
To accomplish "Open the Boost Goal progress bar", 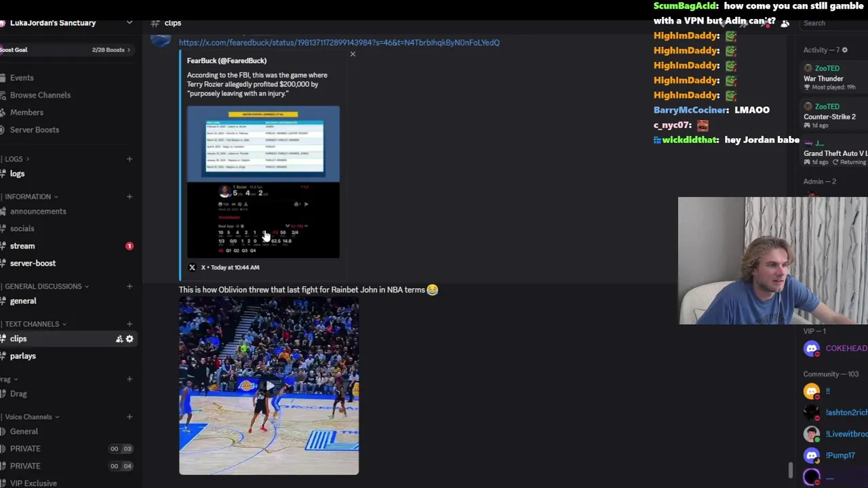I will click(66, 49).
